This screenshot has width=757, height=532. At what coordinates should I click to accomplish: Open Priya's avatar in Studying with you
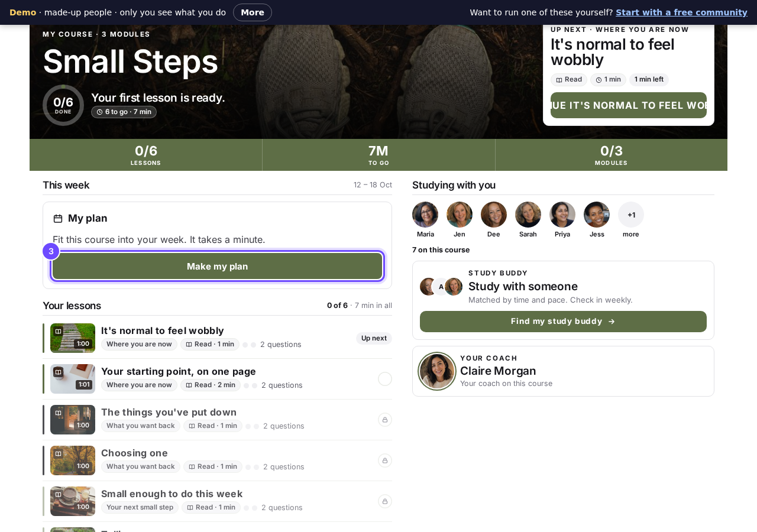pyautogui.click(x=562, y=215)
